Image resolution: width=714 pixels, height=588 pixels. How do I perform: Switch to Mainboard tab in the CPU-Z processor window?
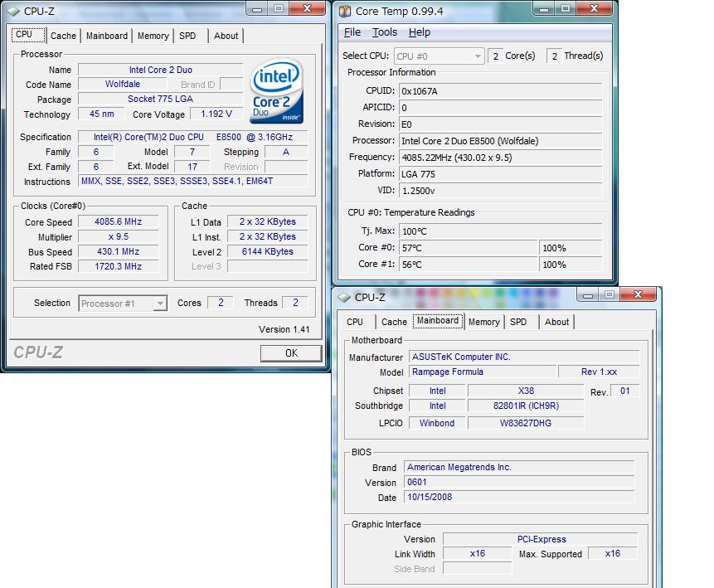pos(107,36)
